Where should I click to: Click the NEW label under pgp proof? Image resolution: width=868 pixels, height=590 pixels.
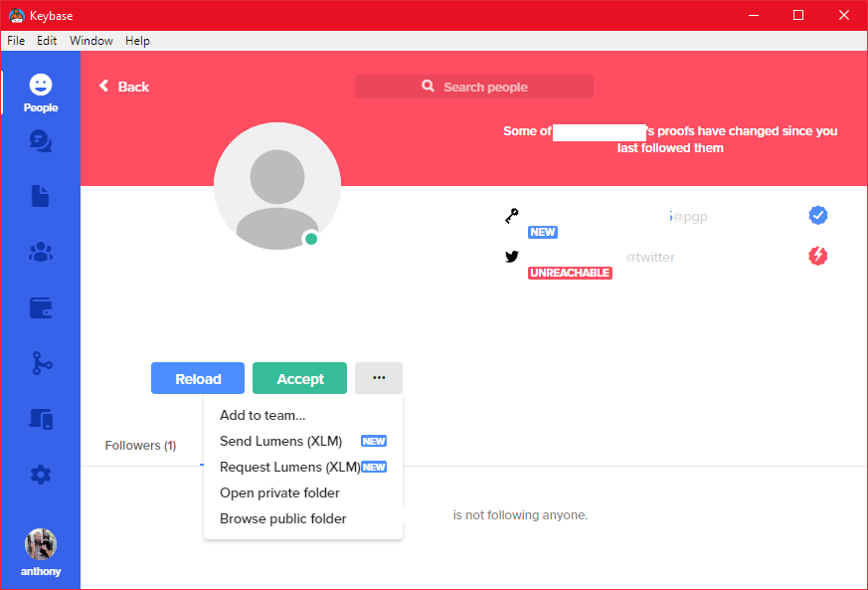click(x=543, y=232)
